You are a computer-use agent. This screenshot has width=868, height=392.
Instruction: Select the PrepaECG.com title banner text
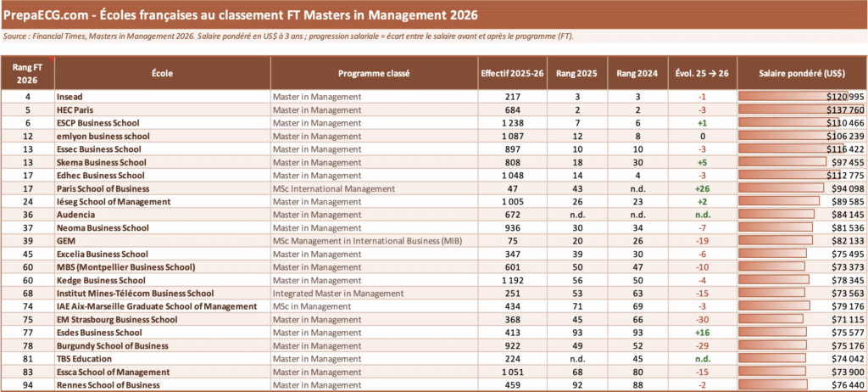click(241, 15)
